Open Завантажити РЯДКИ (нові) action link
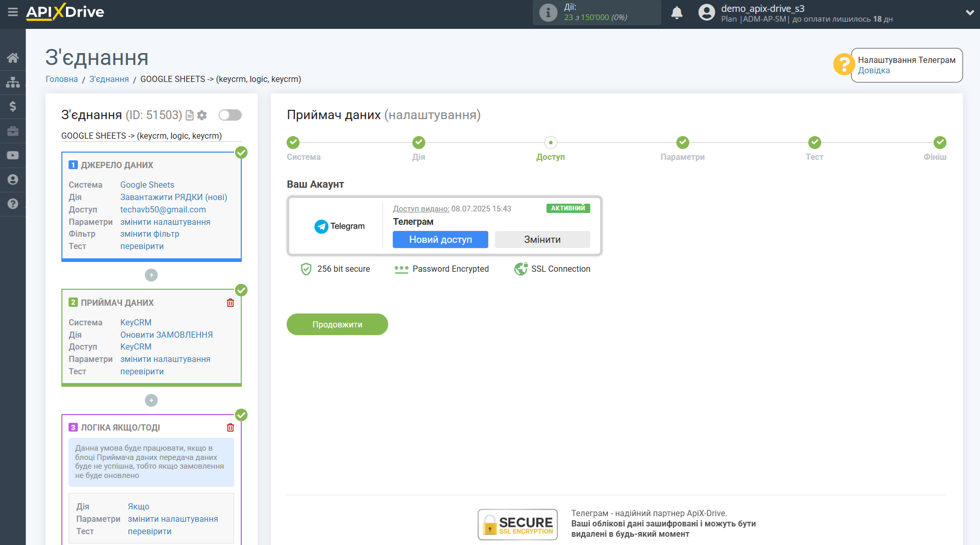Screen dimensions: 980x545 174,197
